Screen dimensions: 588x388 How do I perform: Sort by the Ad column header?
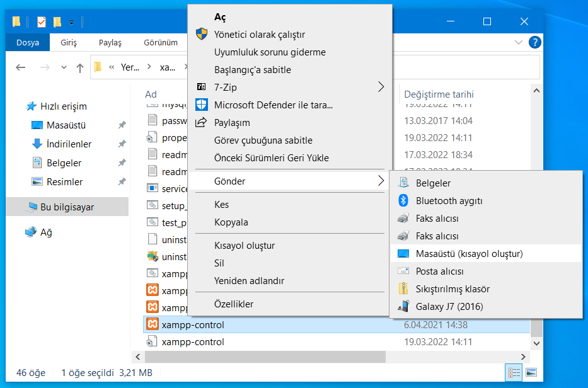[x=151, y=94]
